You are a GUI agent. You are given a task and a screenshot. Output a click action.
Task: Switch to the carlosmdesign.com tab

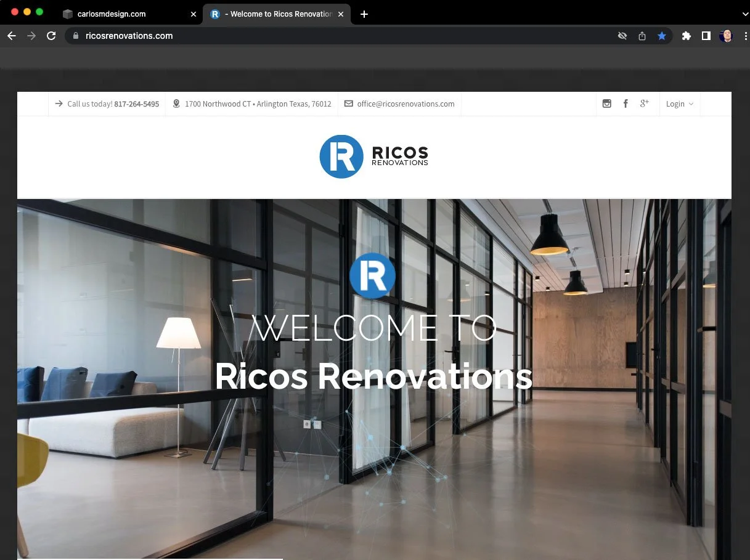pos(123,14)
